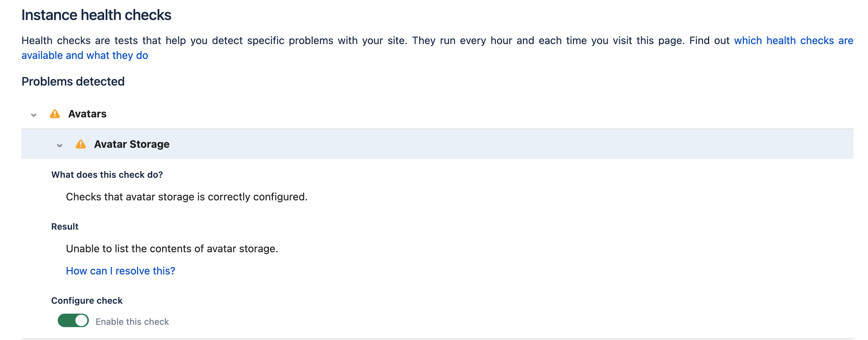Click the "Enable this check" label
868x340 pixels.
[132, 322]
